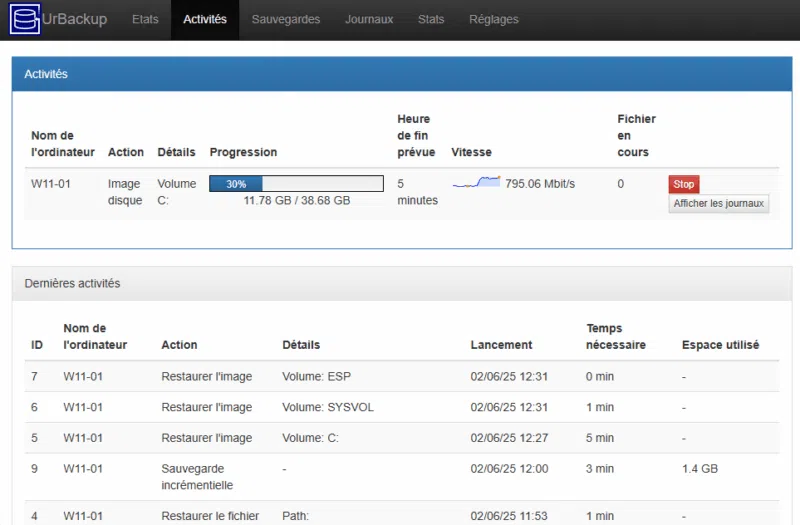Open the Stats tab
800x525 pixels.
(x=431, y=19)
